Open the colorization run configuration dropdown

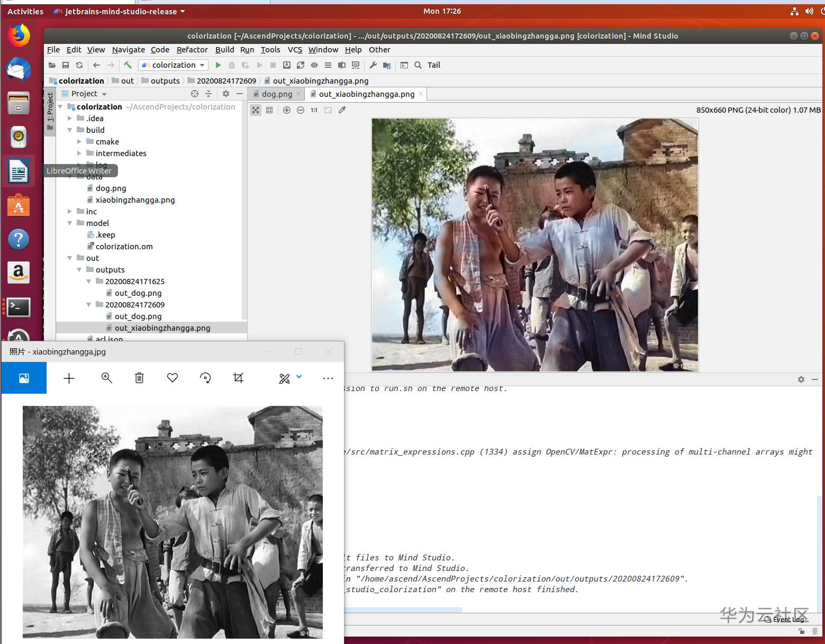[174, 65]
